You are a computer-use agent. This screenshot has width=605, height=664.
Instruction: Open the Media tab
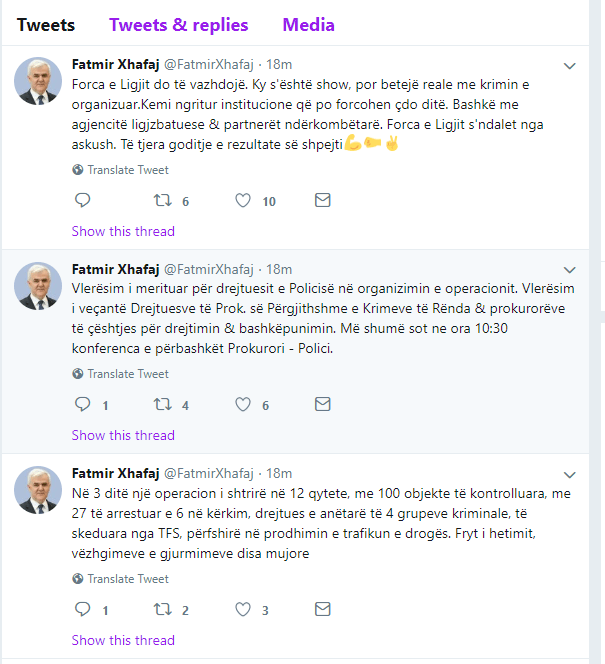pyautogui.click(x=308, y=25)
